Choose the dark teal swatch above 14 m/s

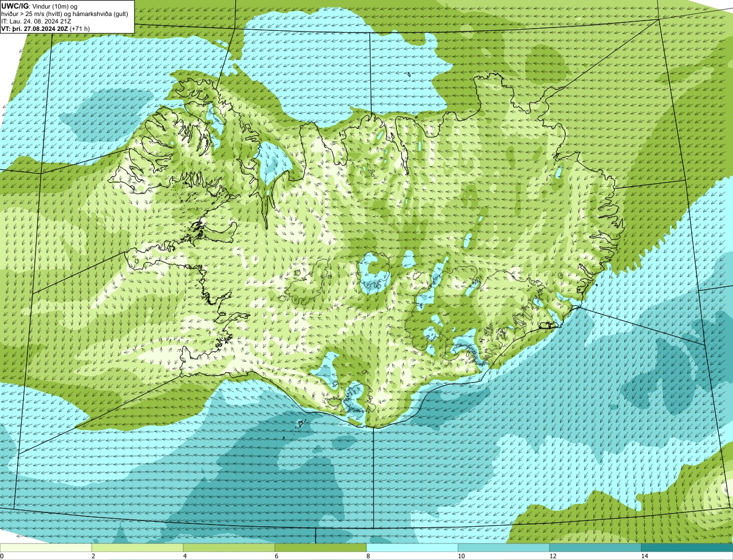(687, 548)
